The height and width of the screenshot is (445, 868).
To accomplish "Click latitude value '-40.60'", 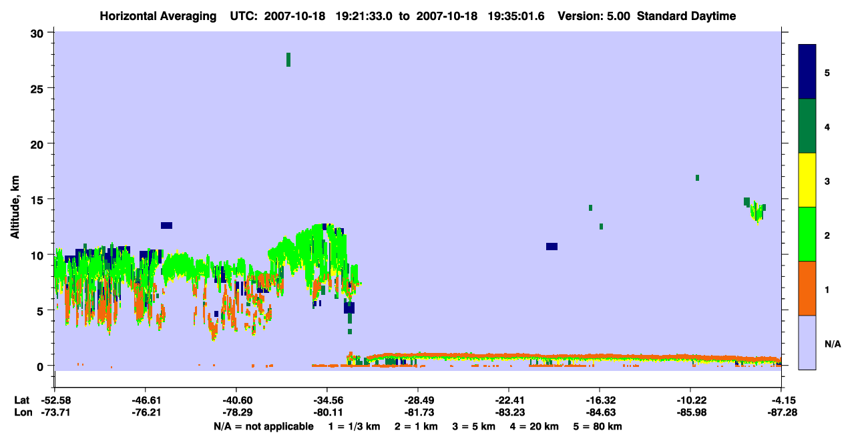I will pyautogui.click(x=236, y=400).
